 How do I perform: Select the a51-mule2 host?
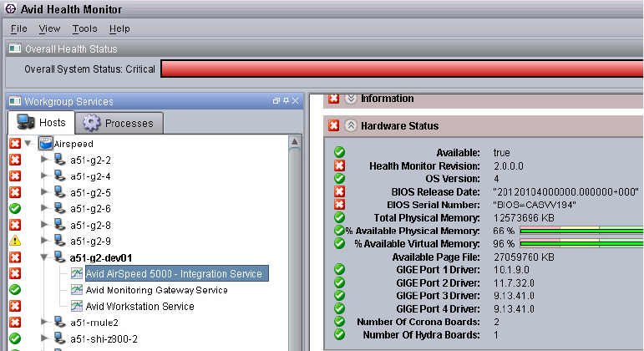(x=94, y=323)
